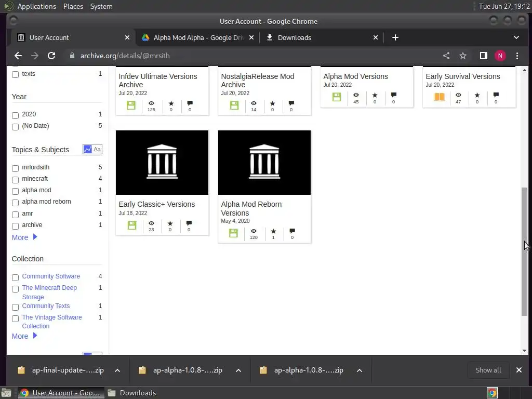Switch to the Downloads tab
This screenshot has width=532, height=399.
tap(322, 37)
